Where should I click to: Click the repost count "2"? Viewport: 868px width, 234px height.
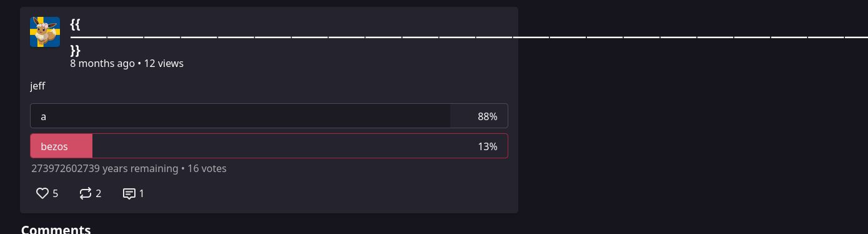tap(99, 193)
